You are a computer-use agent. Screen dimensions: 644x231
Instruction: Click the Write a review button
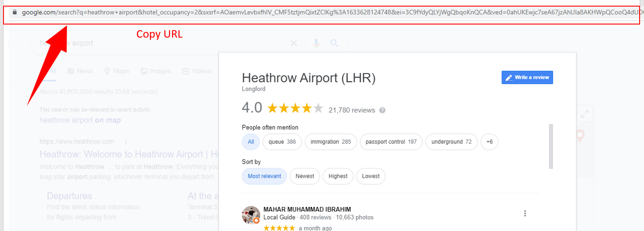[527, 77]
